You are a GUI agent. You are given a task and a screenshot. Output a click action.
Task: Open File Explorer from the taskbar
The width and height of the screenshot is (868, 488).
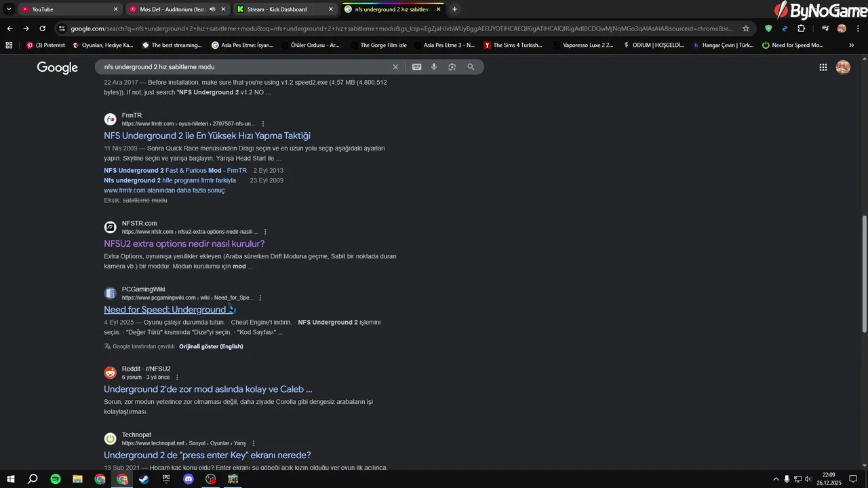point(77,479)
